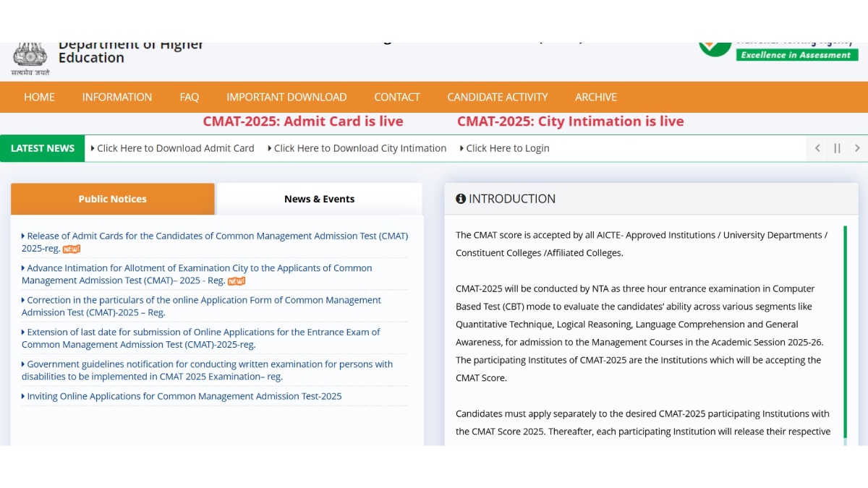The height and width of the screenshot is (488, 868).
Task: Open the CANDIDATE ACTIVITY menu
Action: 497,97
